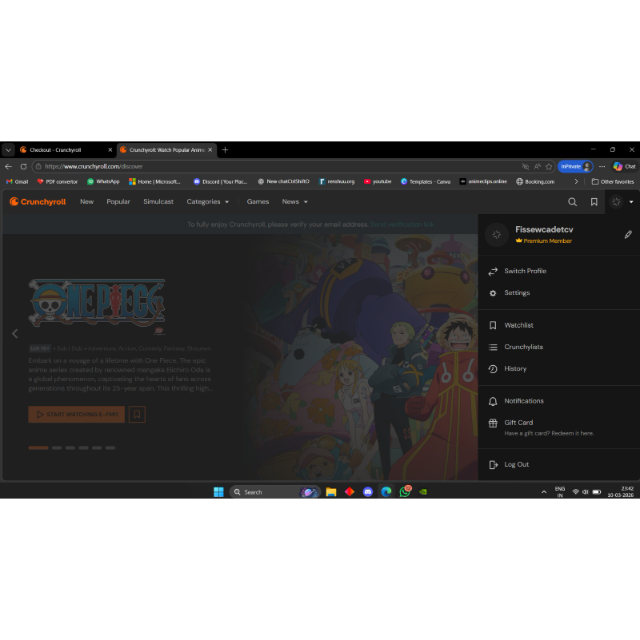640x640 pixels.
Task: Open WhatsApp from the Windows taskbar
Action: (x=405, y=492)
